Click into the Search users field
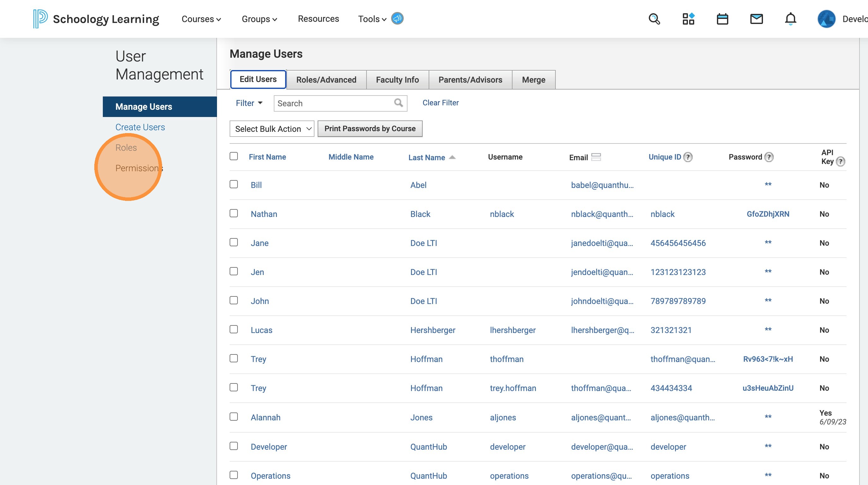 coord(334,103)
